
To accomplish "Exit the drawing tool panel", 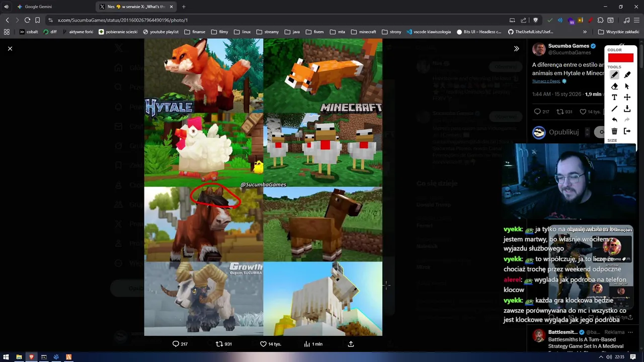I will coord(627,131).
